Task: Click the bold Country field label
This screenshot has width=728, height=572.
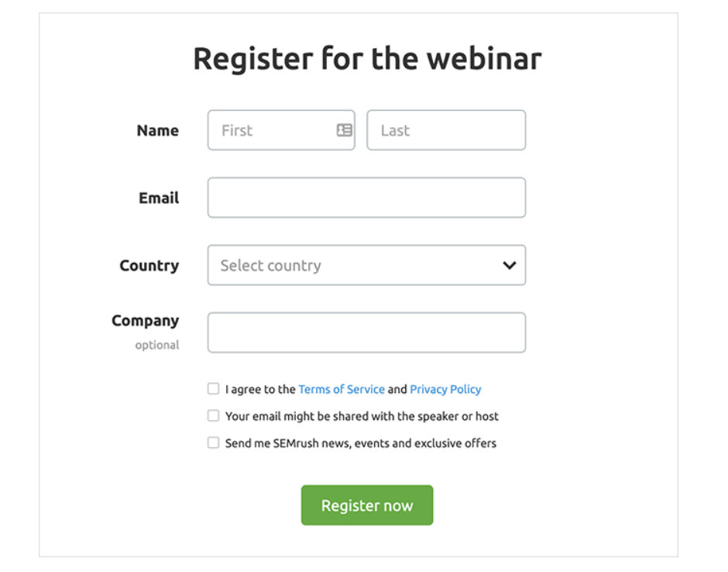Action: click(149, 265)
